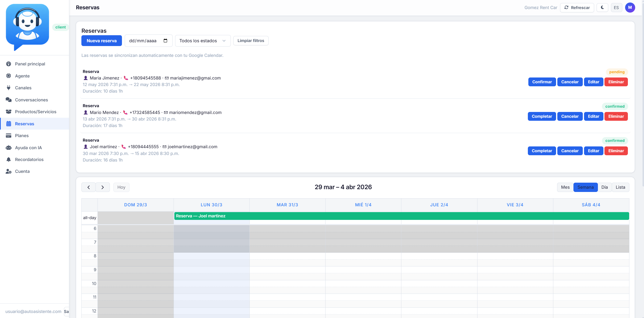Switch to Mes calendar view
644x318 pixels.
(565, 187)
